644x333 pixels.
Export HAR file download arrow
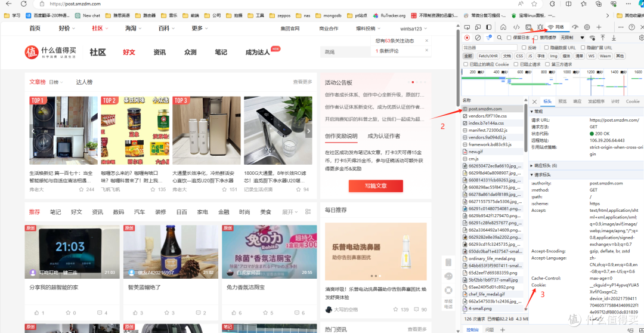614,38
